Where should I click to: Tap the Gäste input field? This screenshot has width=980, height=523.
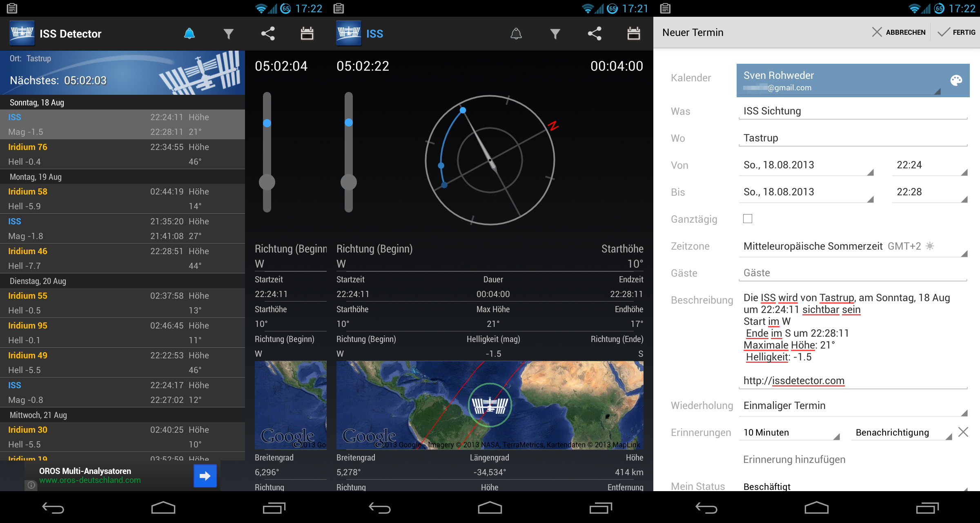pos(853,273)
